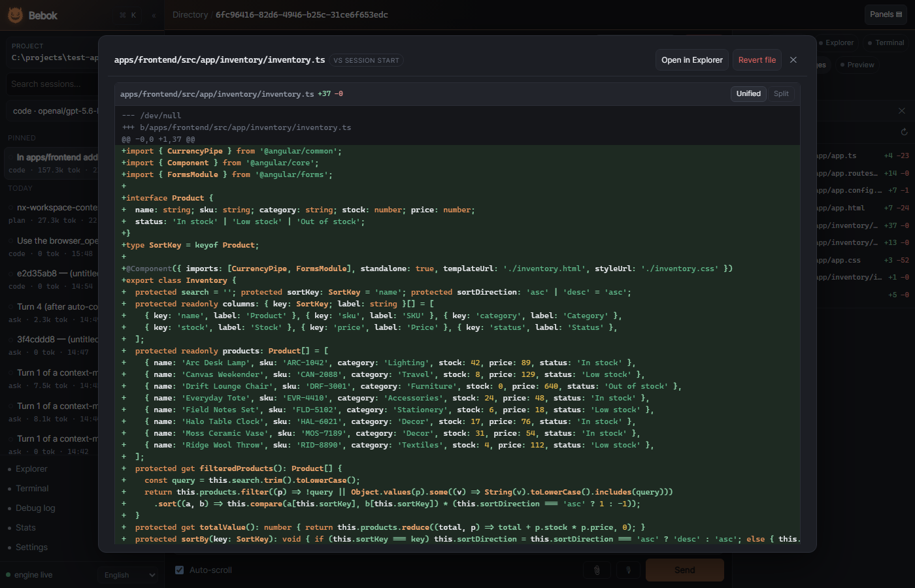Image resolution: width=915 pixels, height=588 pixels.
Task: Click the 'interface Product' line in diff
Action: (x=167, y=198)
